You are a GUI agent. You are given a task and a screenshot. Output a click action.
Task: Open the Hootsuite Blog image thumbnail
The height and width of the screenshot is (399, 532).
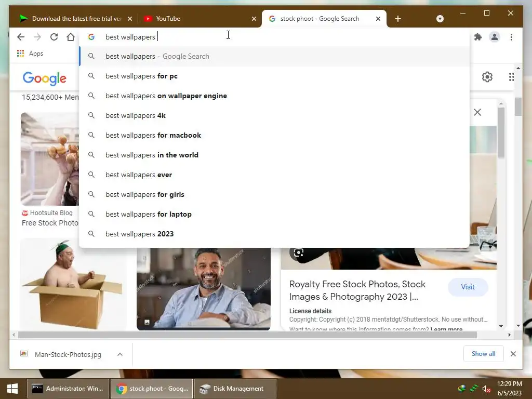50,159
